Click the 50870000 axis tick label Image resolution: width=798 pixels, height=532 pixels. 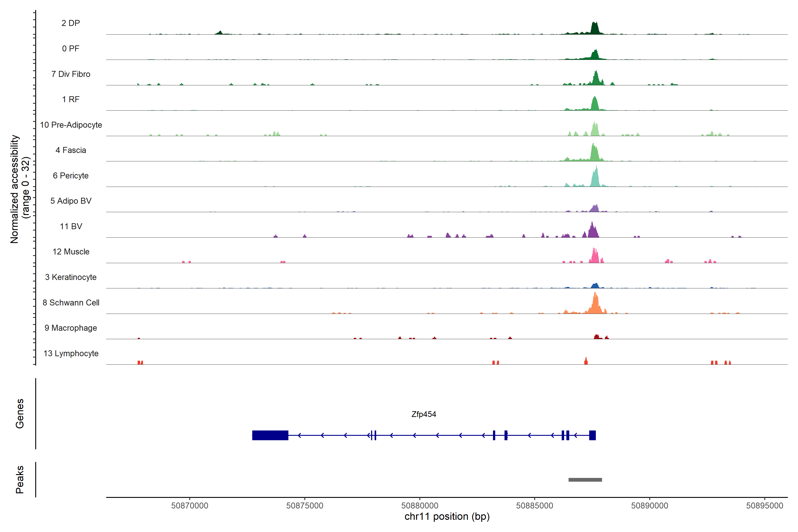[190, 506]
